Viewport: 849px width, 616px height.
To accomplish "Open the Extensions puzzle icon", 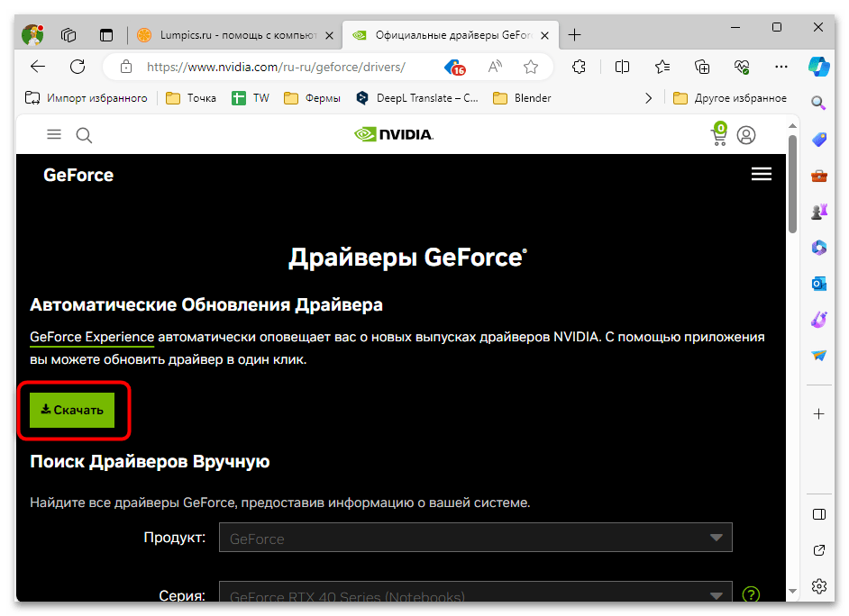I will 579,67.
